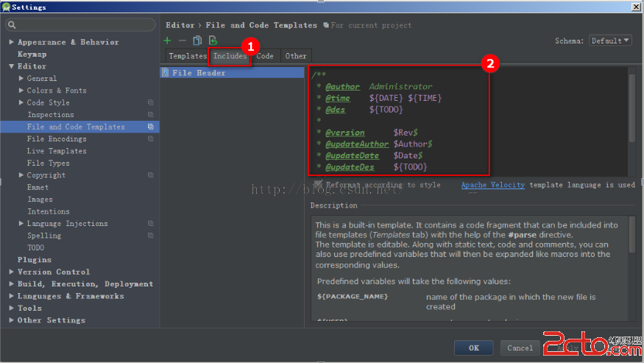Select the File Header template entry
This screenshot has width=644, height=363.
click(x=232, y=73)
